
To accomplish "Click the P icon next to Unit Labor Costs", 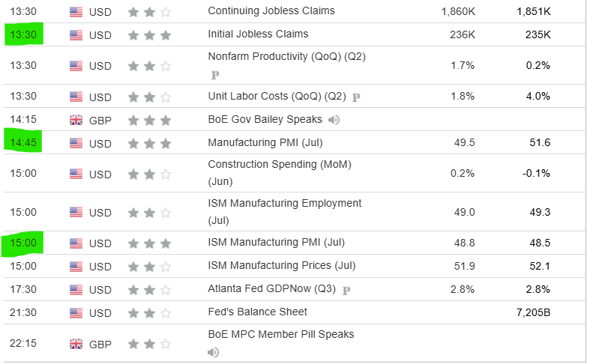I will pos(356,97).
